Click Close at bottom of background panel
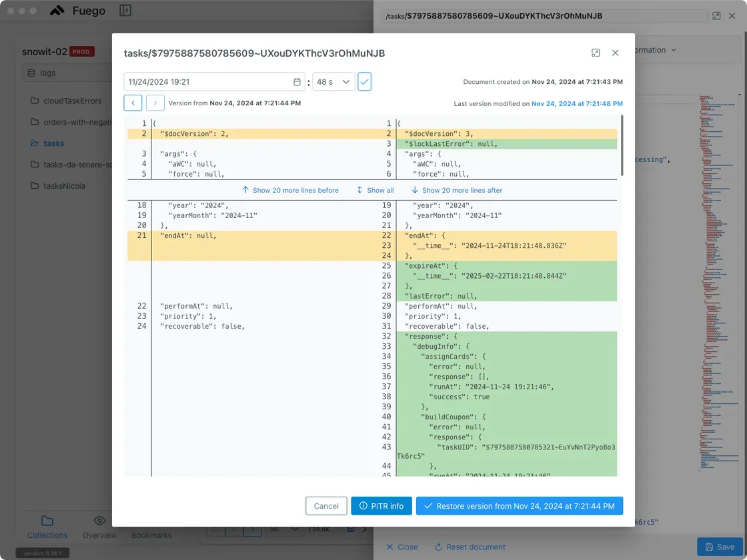The width and height of the screenshot is (747, 560). click(402, 547)
